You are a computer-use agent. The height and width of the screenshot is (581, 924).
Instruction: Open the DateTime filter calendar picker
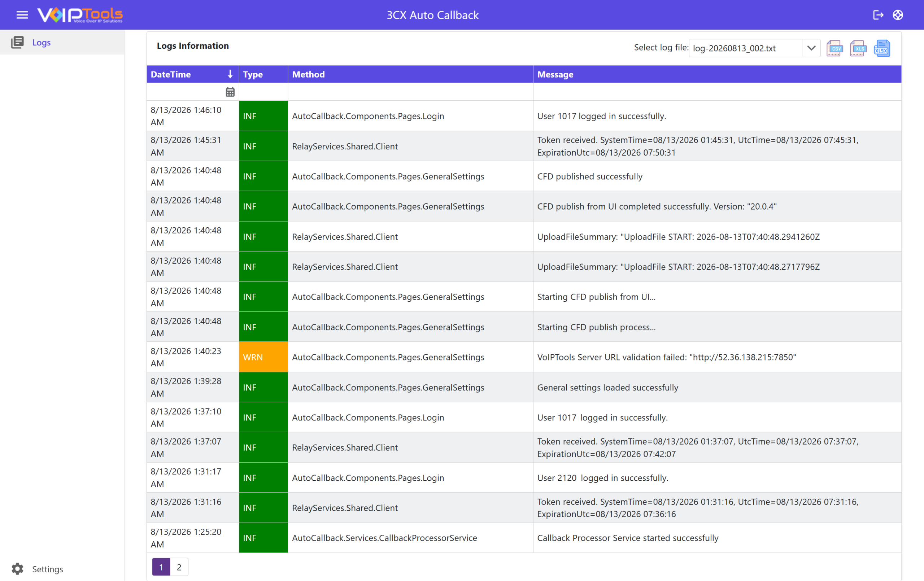[x=230, y=92]
